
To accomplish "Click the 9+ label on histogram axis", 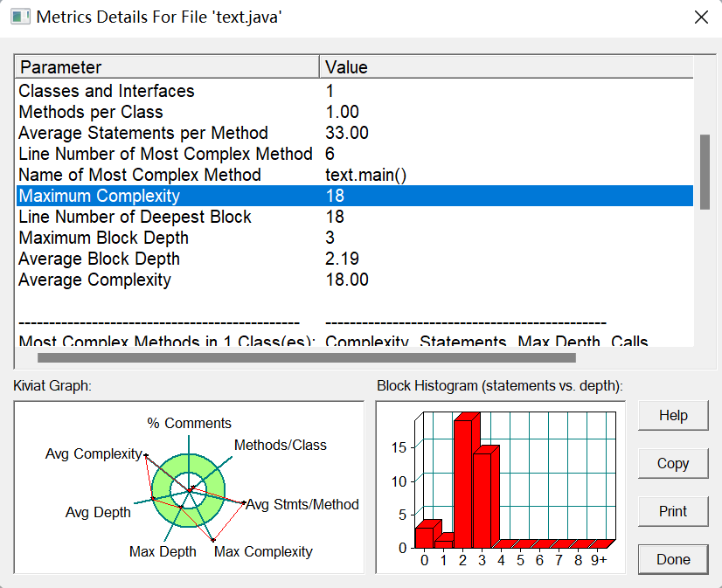I will coord(599,560).
